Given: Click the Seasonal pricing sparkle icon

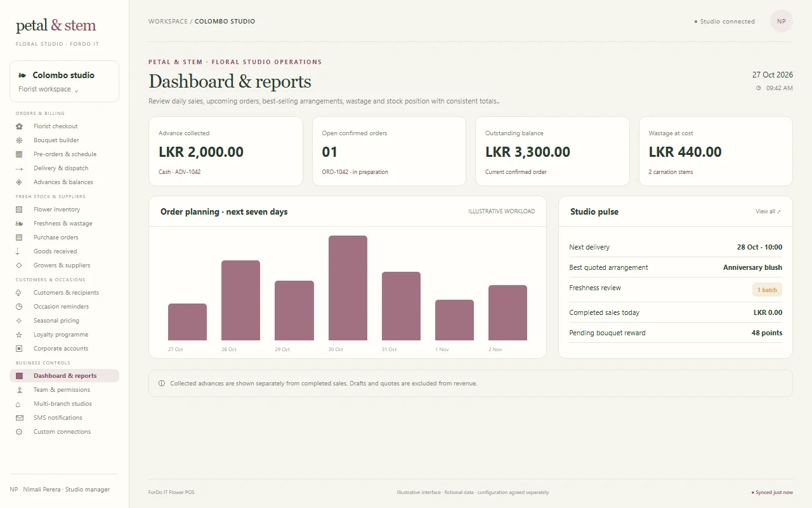Looking at the screenshot, I should pos(19,321).
